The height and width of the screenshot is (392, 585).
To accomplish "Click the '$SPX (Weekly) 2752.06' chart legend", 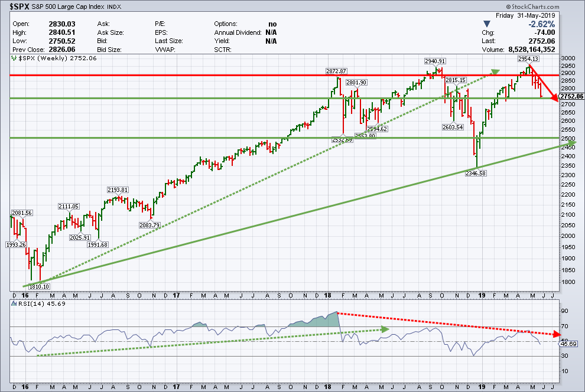I will click(58, 58).
